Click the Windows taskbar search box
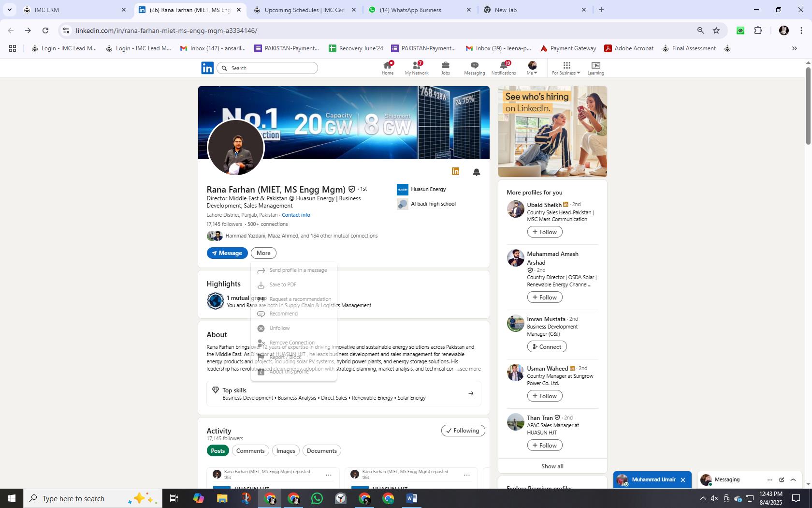Image resolution: width=812 pixels, height=508 pixels. [x=93, y=498]
